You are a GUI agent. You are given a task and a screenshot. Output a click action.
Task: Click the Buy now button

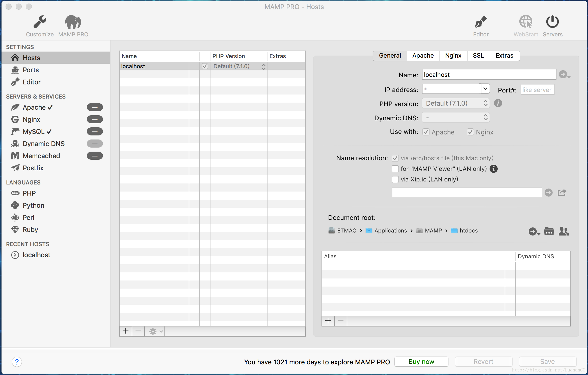click(421, 361)
